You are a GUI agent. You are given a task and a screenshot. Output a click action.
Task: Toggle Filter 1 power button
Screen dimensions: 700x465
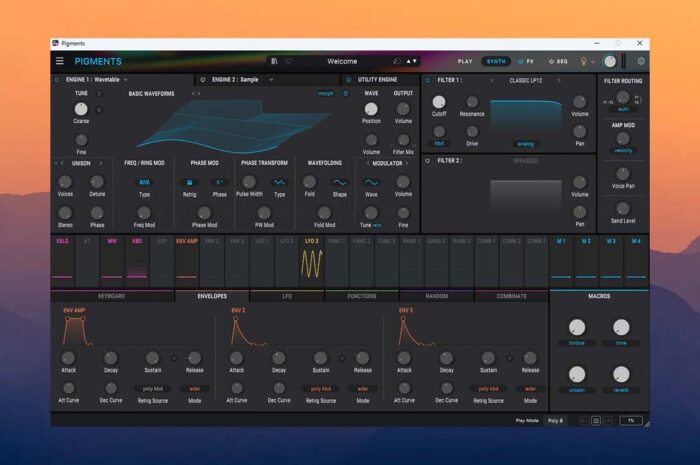pos(428,80)
